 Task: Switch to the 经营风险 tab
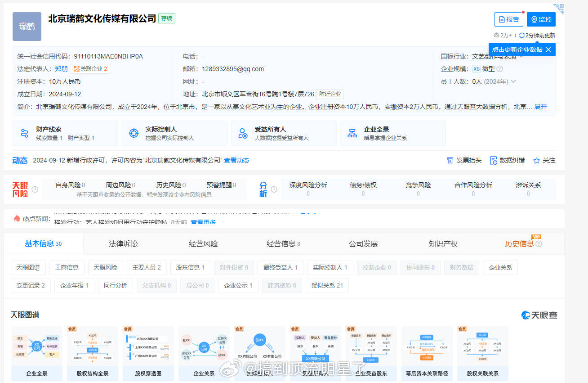point(203,243)
